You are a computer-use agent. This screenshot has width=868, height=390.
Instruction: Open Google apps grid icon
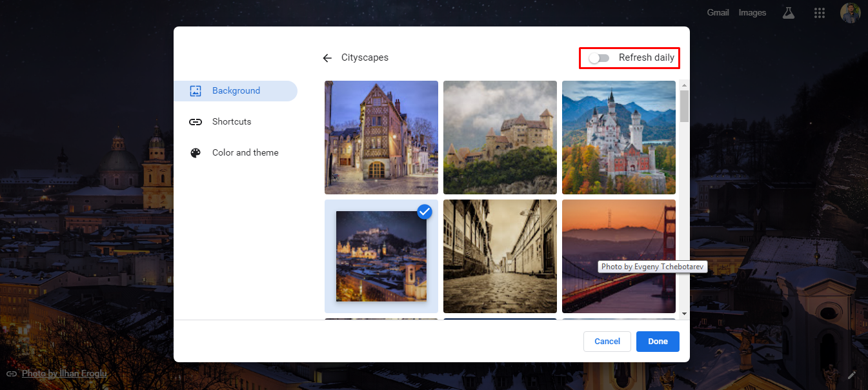coord(820,13)
